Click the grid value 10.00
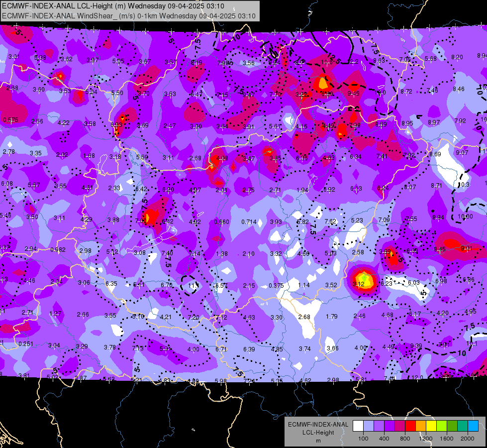 pyautogui.click(x=465, y=217)
